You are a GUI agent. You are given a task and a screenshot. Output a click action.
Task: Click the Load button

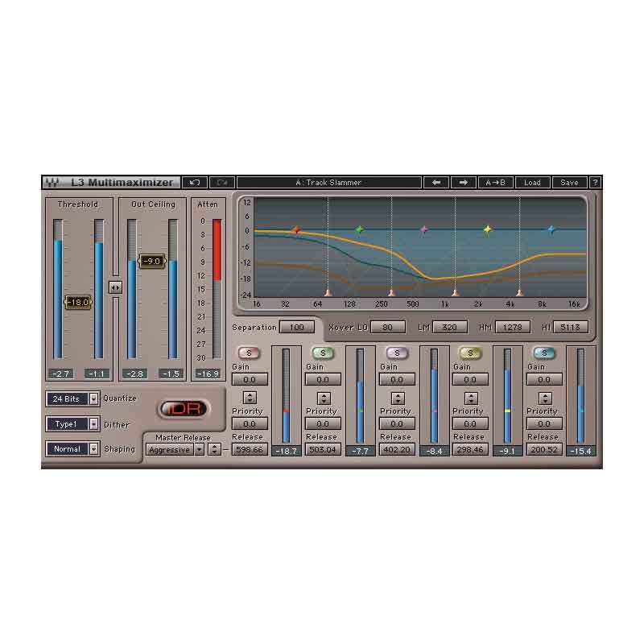pyautogui.click(x=533, y=183)
